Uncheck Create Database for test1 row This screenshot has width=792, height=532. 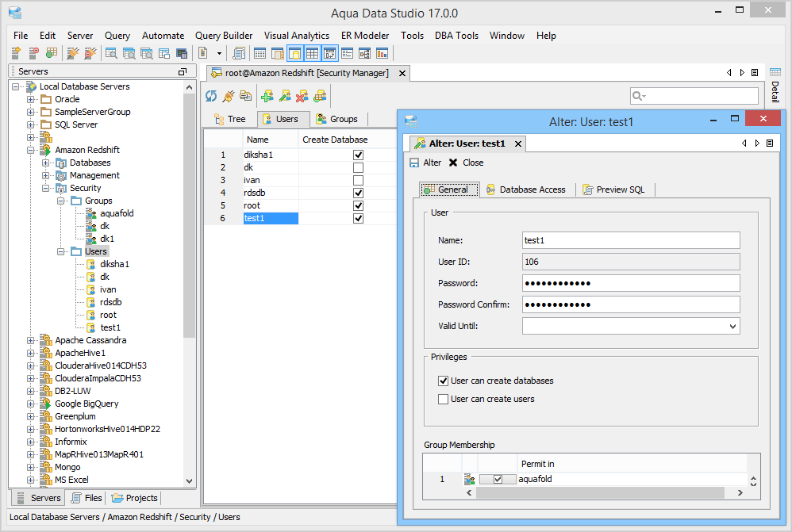point(358,218)
